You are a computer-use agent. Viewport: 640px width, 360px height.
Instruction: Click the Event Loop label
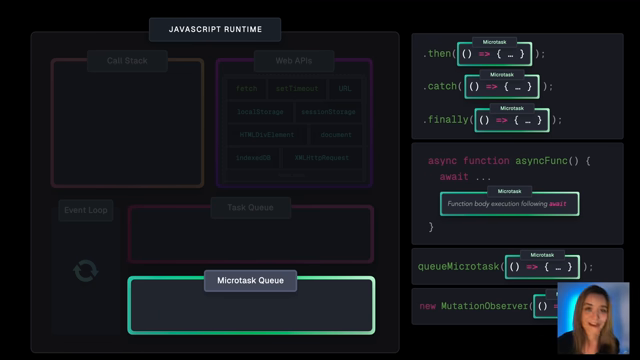[x=86, y=210]
